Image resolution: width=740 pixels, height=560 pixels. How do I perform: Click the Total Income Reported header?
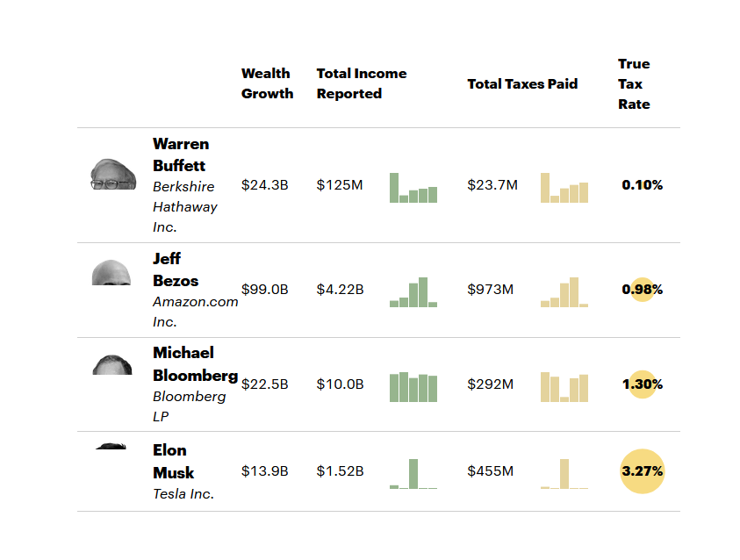point(361,83)
